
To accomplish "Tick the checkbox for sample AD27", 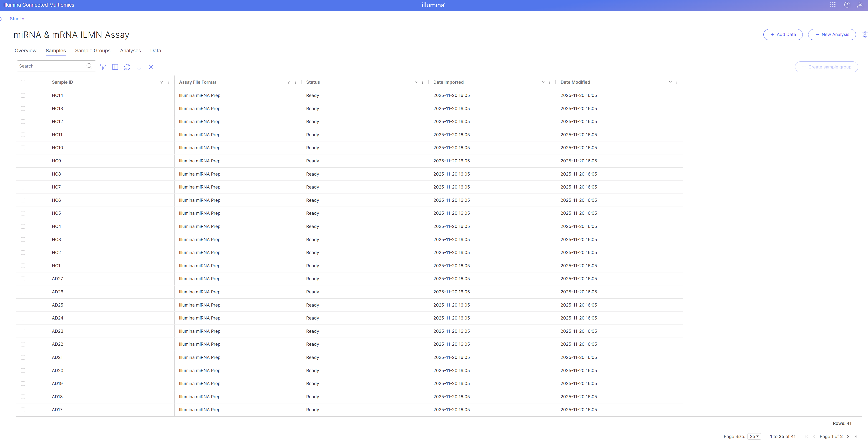I will tap(23, 279).
